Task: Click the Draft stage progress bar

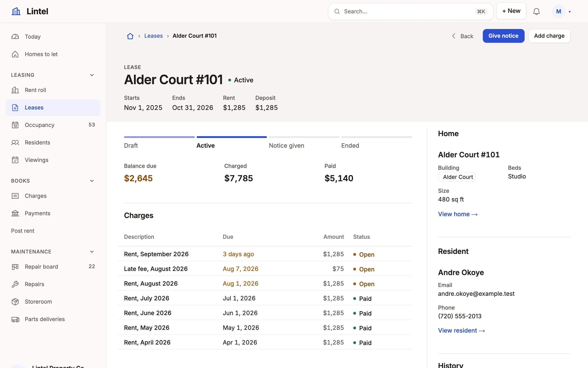Action: 159,137
